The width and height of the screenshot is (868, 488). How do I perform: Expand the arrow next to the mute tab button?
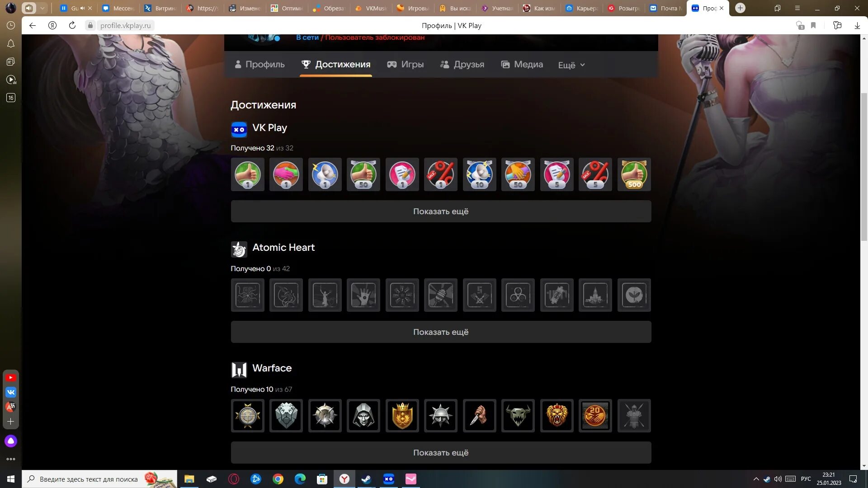coord(42,8)
